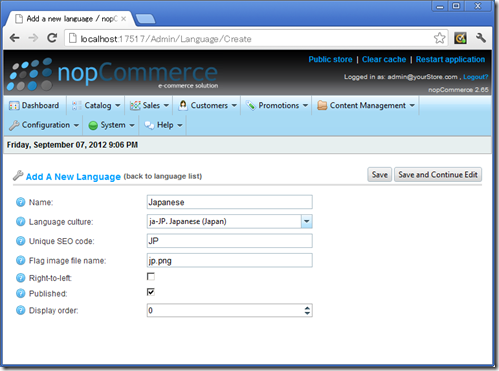
Task: Bookmark page with the star icon
Action: pyautogui.click(x=440, y=38)
